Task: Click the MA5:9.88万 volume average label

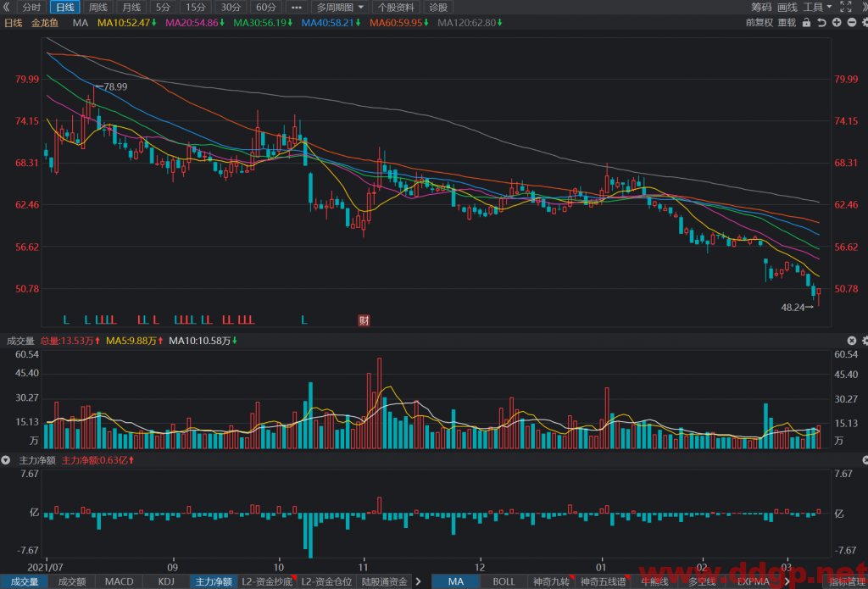Action: click(x=135, y=341)
